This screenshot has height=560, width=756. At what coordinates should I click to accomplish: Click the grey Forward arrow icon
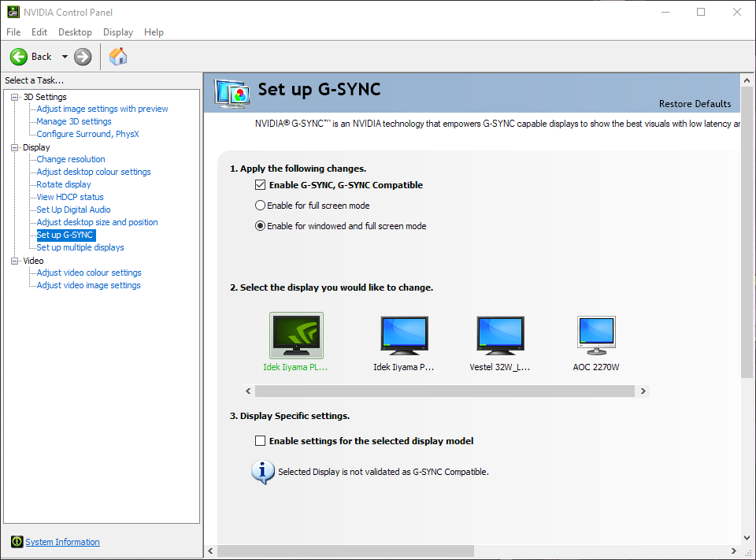[83, 57]
